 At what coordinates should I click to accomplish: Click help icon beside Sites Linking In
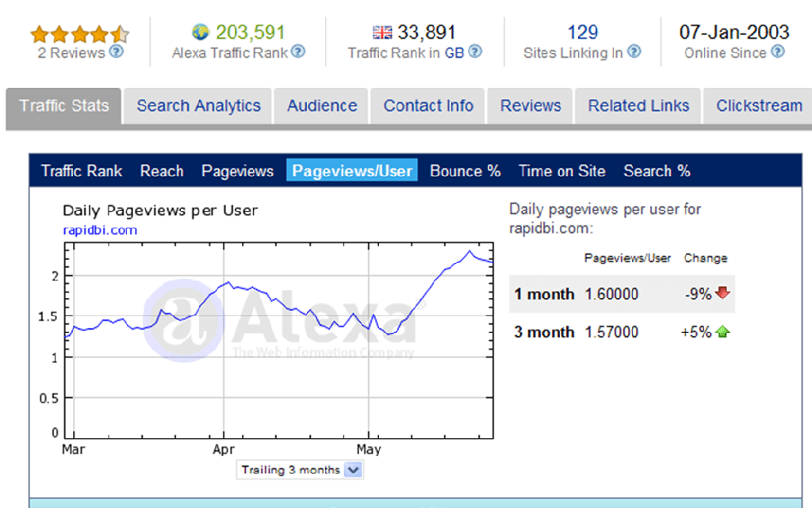(634, 52)
